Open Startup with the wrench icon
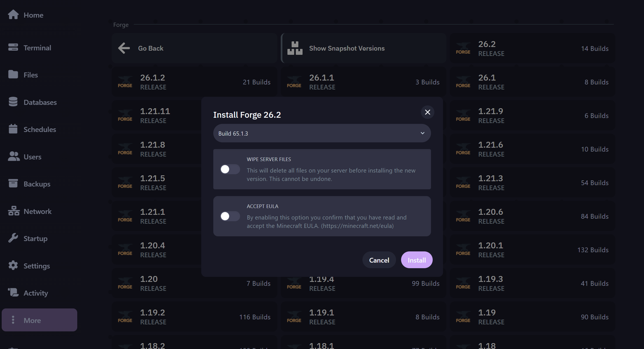 tap(13, 238)
